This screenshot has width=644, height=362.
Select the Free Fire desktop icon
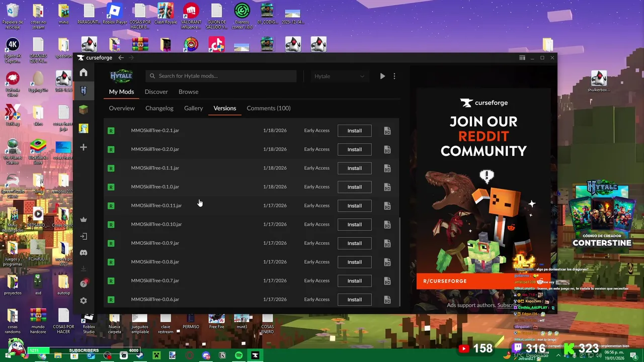[x=216, y=321]
